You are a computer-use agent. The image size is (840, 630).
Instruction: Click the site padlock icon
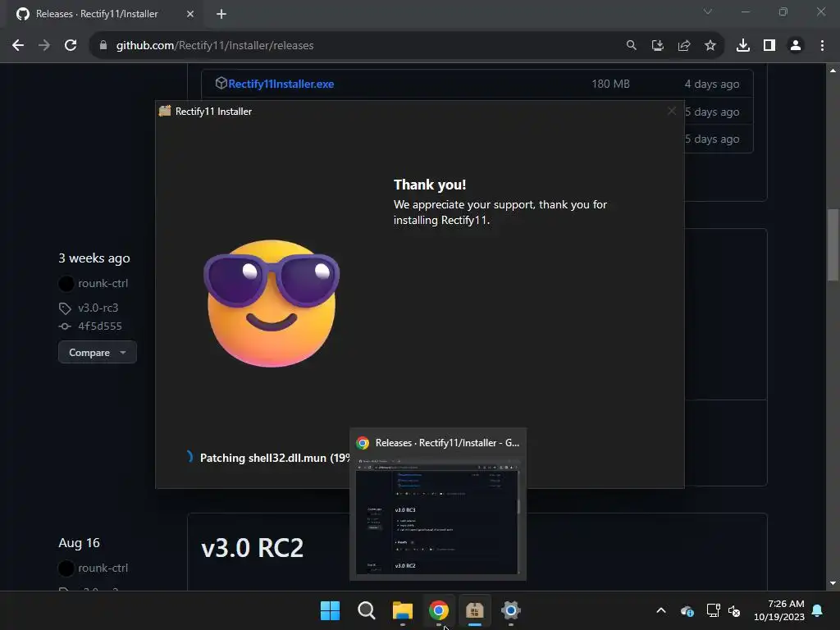pyautogui.click(x=103, y=46)
